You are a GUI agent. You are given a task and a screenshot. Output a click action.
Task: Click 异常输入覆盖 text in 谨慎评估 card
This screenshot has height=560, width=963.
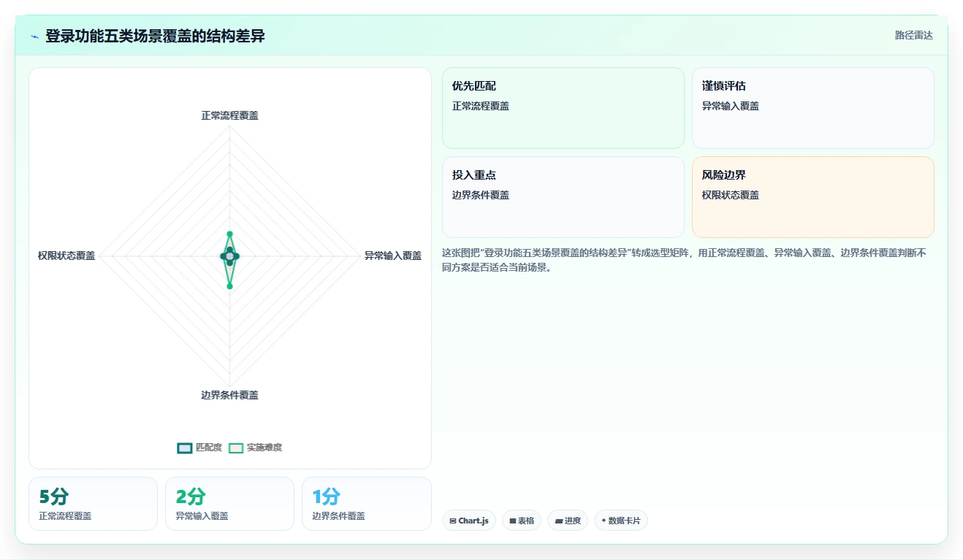[731, 106]
